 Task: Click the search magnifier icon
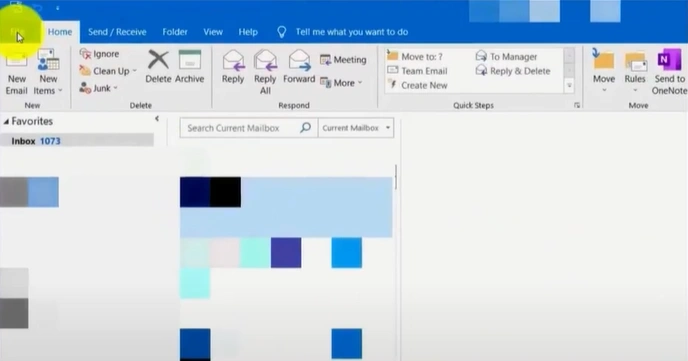point(305,128)
